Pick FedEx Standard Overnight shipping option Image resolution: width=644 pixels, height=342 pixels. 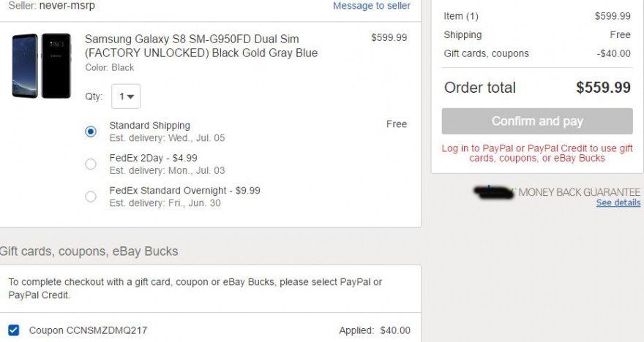tap(91, 196)
